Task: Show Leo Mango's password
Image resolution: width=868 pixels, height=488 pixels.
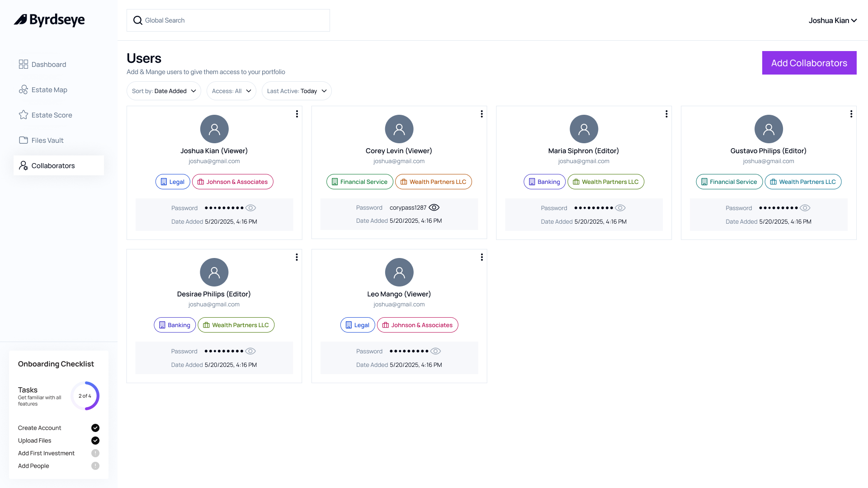Action: point(435,351)
